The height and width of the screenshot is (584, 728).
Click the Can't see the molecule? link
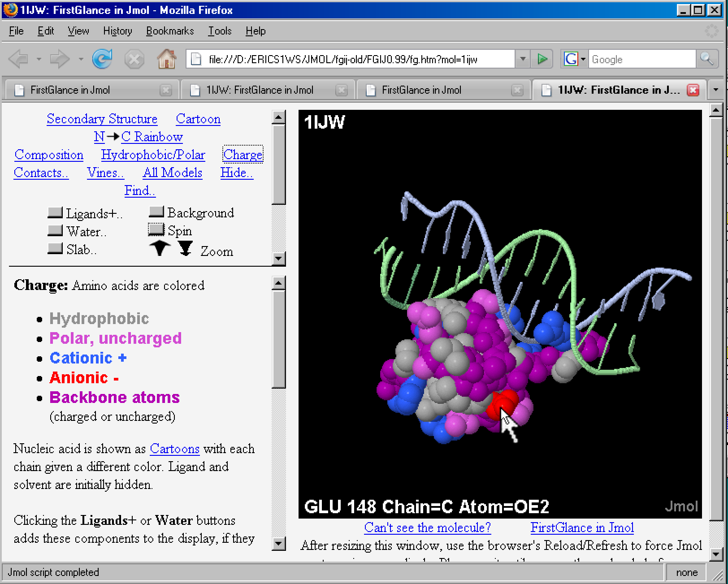(x=428, y=528)
